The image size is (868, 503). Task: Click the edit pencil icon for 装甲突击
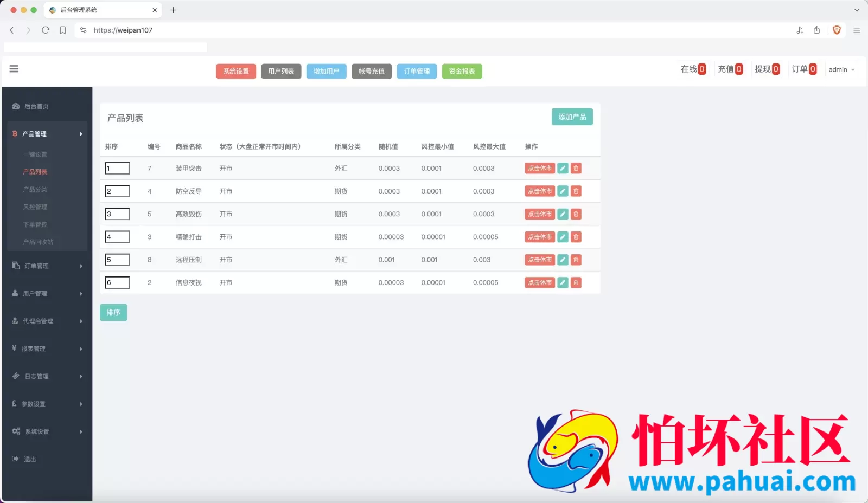[x=563, y=169]
